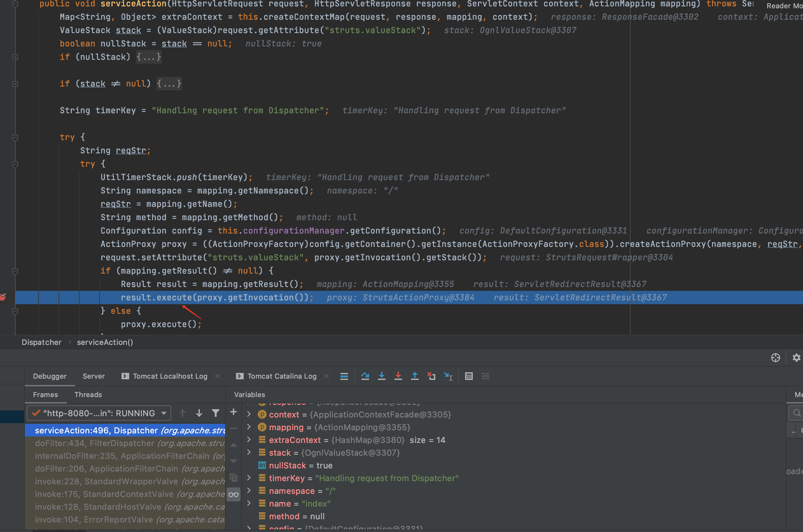This screenshot has width=803, height=532.
Task: Select the serviceAction:496 Dispatcher frame
Action: coord(125,430)
